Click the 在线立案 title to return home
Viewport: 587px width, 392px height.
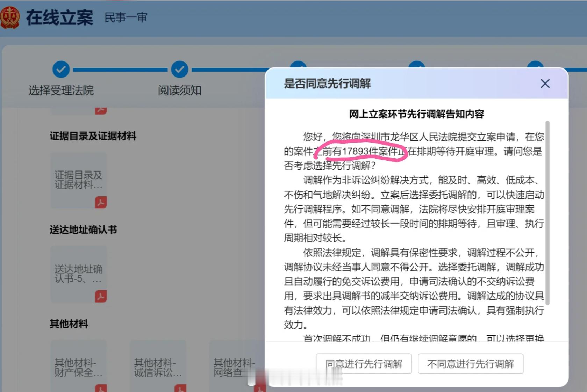(59, 18)
